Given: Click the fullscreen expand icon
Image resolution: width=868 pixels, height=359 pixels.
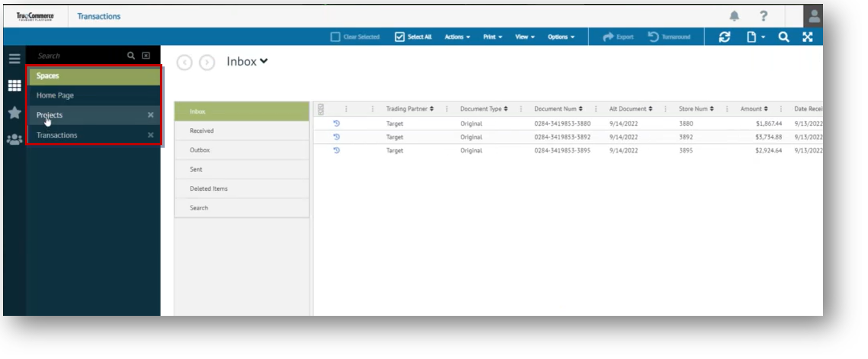Looking at the screenshot, I should (x=808, y=37).
